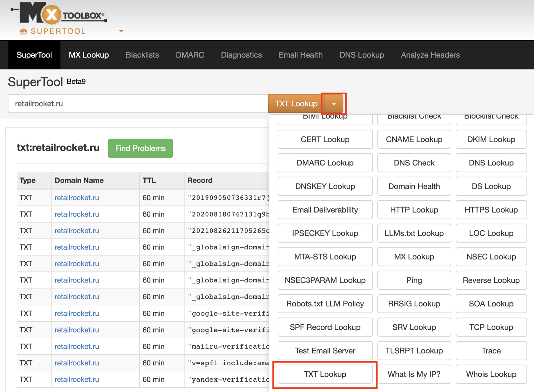Image resolution: width=534 pixels, height=392 pixels.
Task: Select Domain Health option
Action: (414, 186)
